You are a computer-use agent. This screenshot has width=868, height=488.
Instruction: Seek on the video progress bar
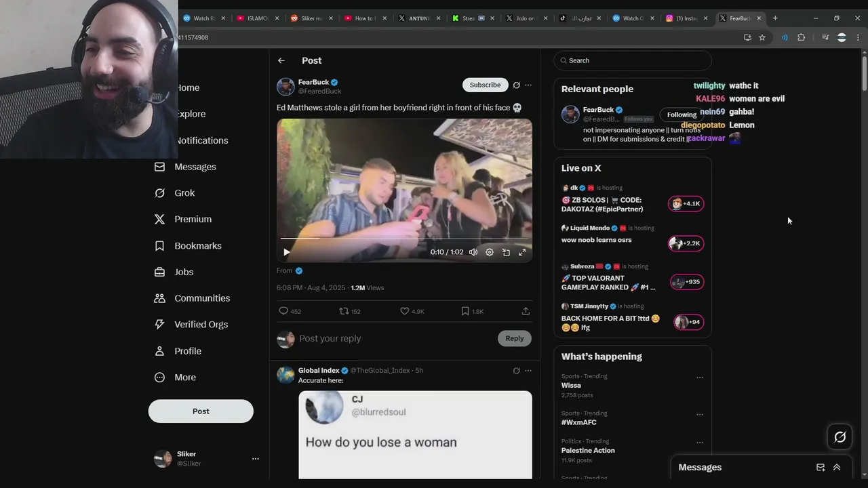coord(404,239)
